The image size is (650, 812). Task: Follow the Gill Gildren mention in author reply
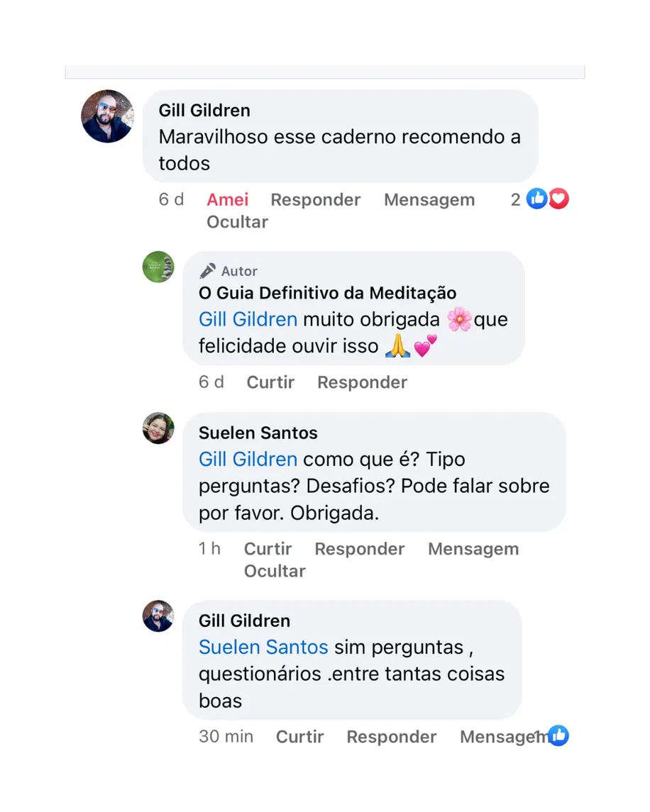[248, 319]
